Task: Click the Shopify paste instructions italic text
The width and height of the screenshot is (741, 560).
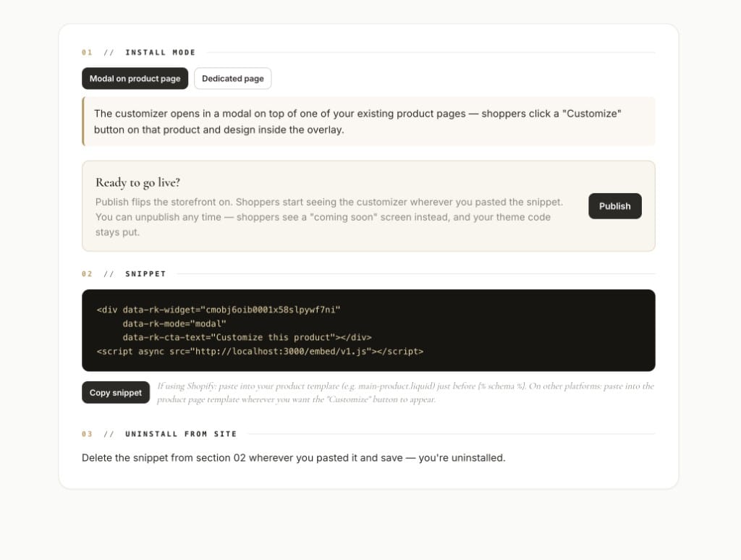Action: (x=405, y=393)
